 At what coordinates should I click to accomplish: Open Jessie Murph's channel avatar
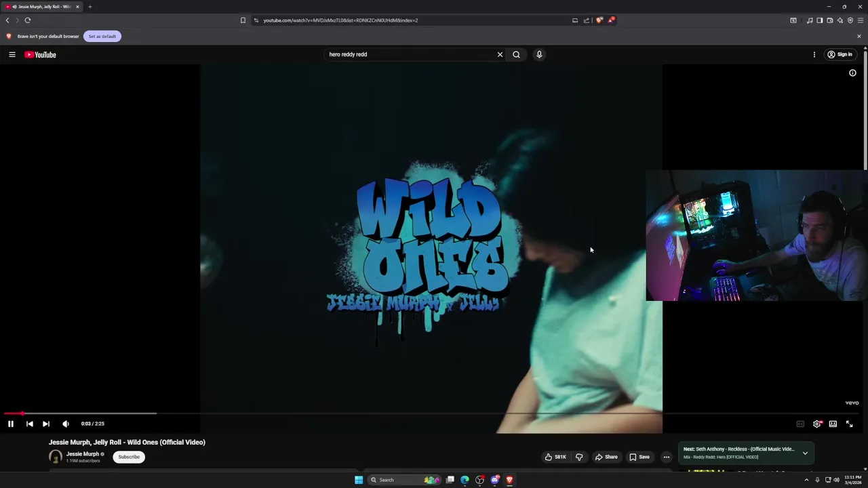[56, 457]
